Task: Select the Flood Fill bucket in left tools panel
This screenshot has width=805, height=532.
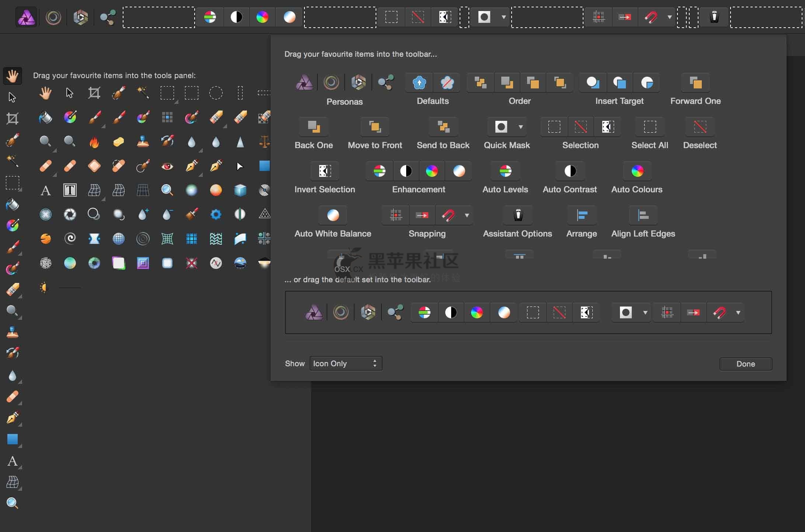Action: point(12,204)
